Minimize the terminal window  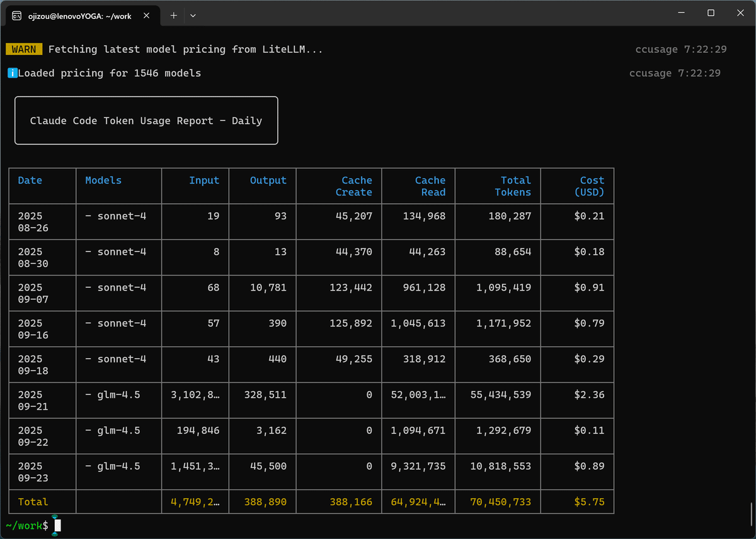pyautogui.click(x=681, y=13)
